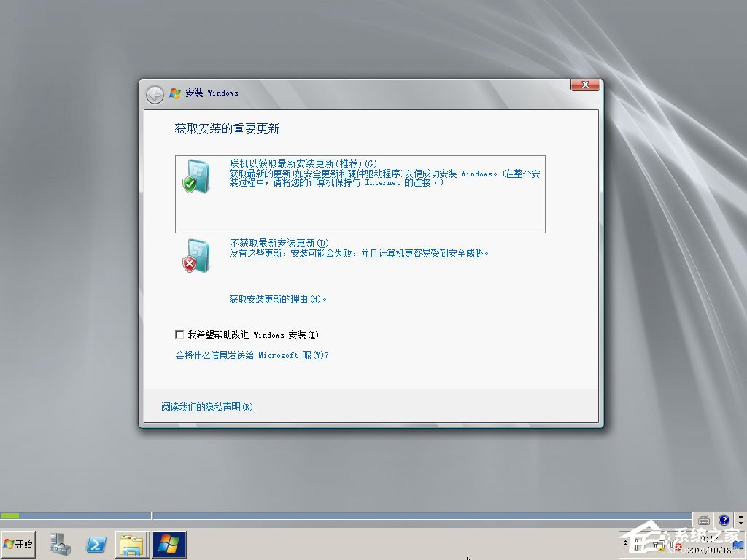Check the 我希望帮助改进 Windows 安装 checkbox
The width and height of the screenshot is (747, 560).
179,334
